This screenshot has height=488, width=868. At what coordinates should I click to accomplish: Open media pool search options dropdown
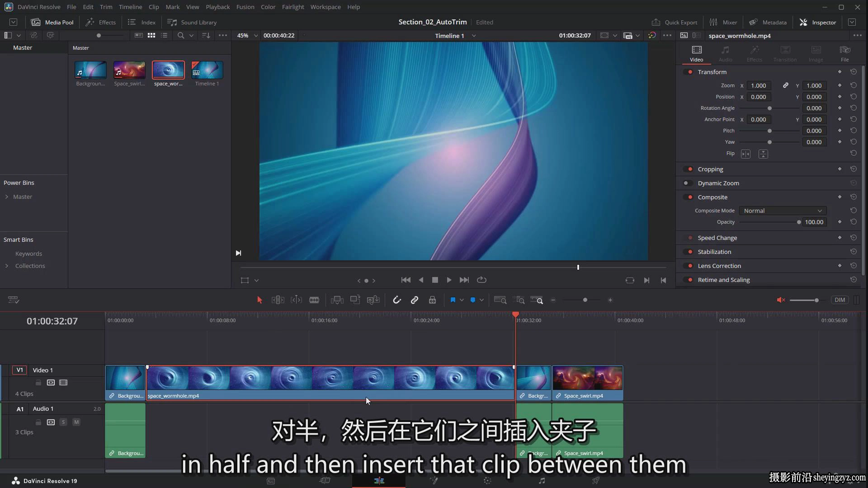(192, 35)
